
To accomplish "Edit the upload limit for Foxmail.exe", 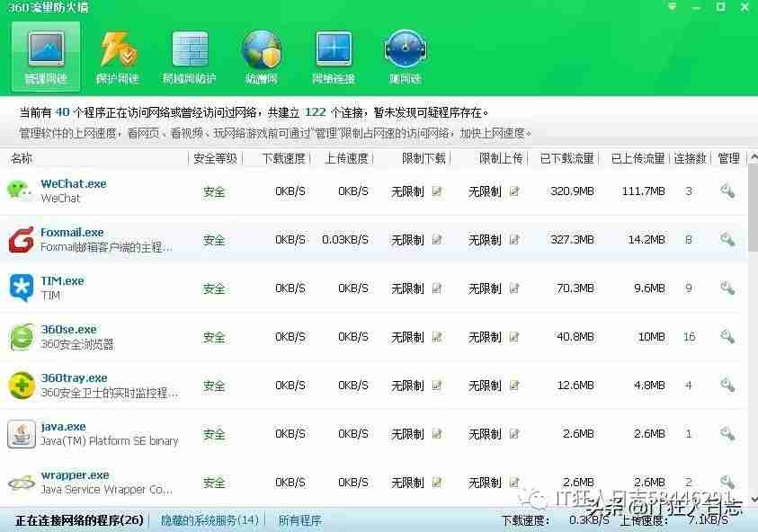I will [513, 240].
